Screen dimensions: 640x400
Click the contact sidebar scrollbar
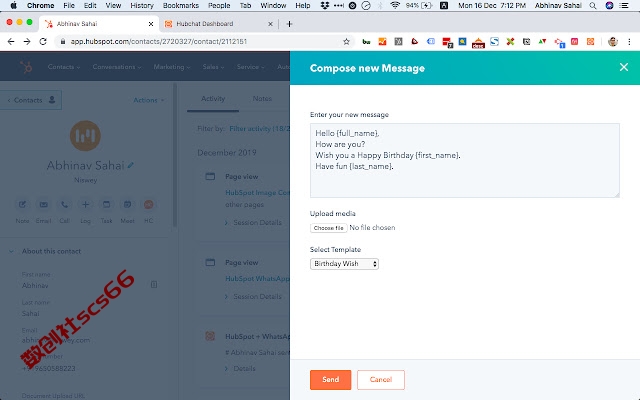[175, 155]
